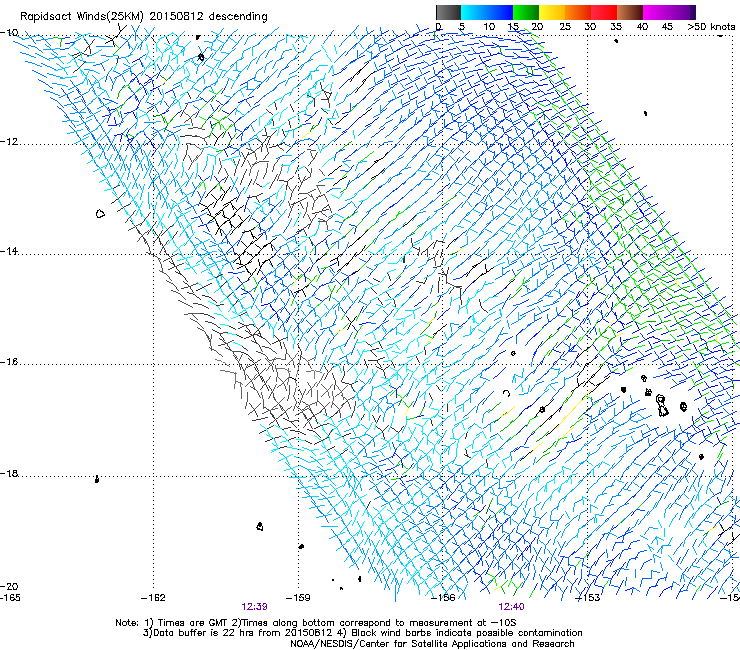Click the island outline near -14 latitude at left

point(100,214)
